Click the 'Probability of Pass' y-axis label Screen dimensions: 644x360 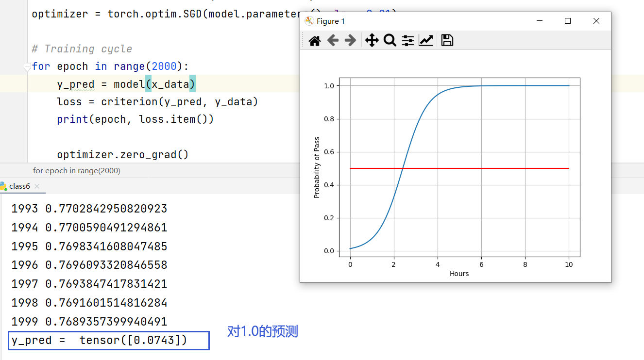tap(317, 168)
